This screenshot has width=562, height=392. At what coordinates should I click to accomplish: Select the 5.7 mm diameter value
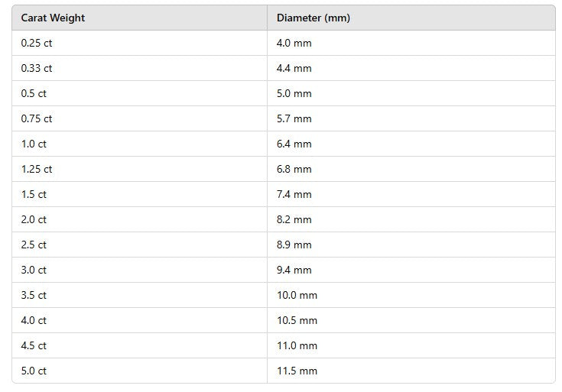pyautogui.click(x=294, y=118)
